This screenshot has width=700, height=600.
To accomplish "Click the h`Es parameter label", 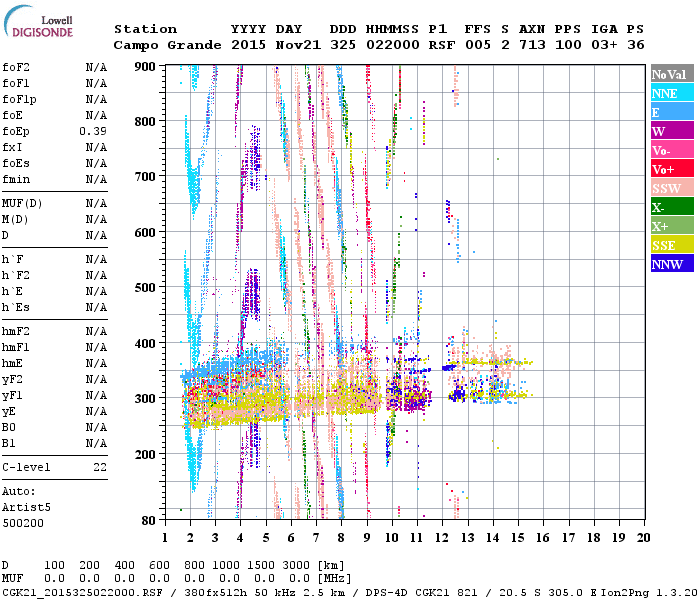I will click(16, 308).
